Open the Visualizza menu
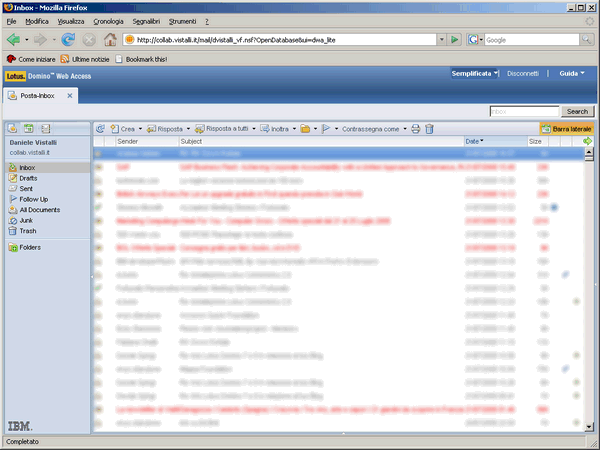 [71, 21]
